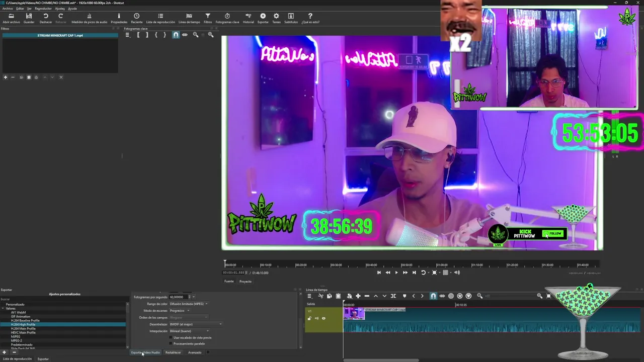The height and width of the screenshot is (362, 644).
Task: Zoom in the timeline with magnifier plus
Action: [x=540, y=296]
